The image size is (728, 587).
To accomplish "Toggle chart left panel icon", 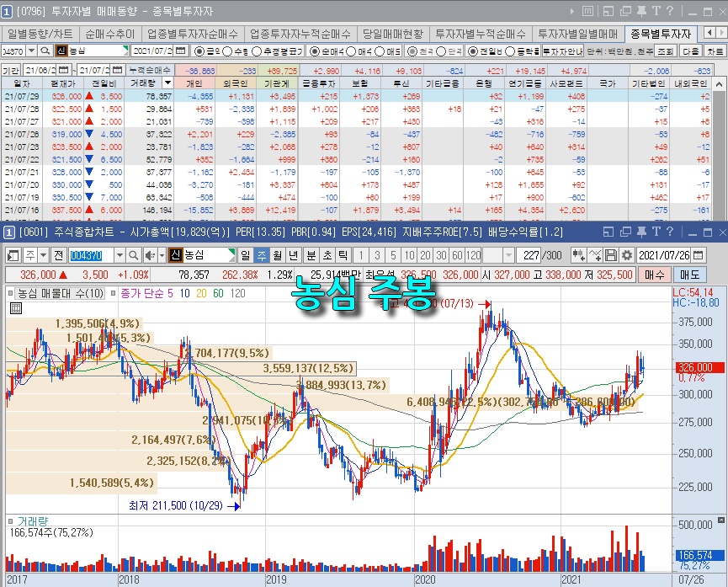I will [x=13, y=255].
